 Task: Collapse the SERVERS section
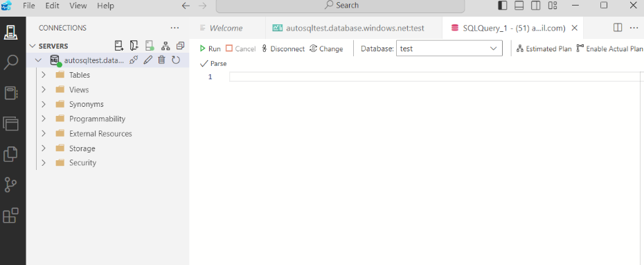[x=33, y=46]
